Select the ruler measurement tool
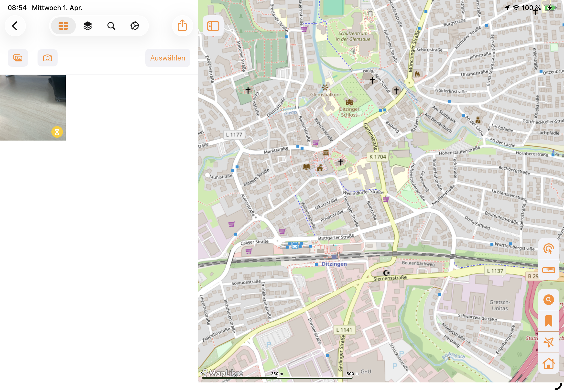564x392 pixels. pyautogui.click(x=549, y=270)
